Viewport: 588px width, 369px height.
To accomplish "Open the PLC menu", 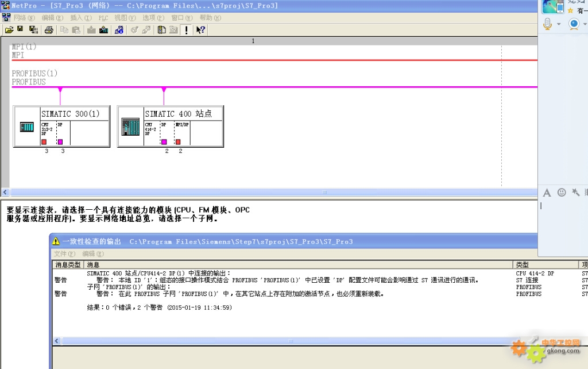I will click(x=103, y=18).
